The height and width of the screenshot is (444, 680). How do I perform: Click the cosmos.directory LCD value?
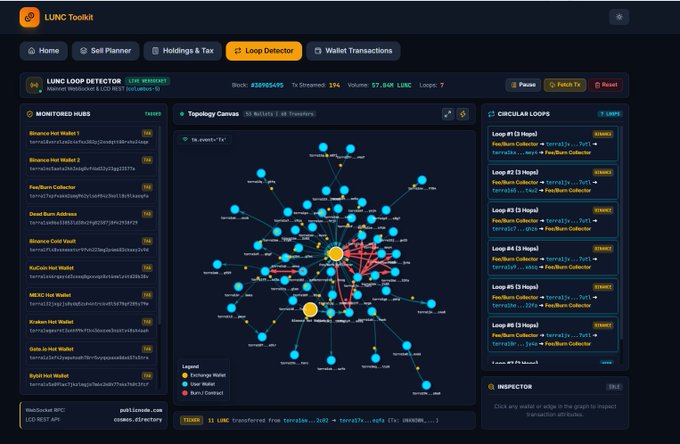(x=138, y=420)
